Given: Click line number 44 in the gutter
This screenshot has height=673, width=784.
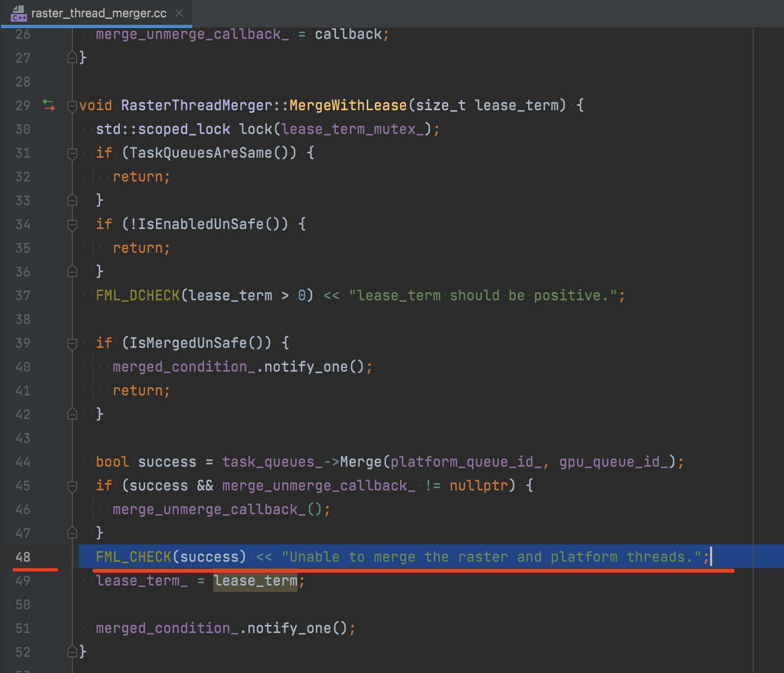Looking at the screenshot, I should [23, 462].
